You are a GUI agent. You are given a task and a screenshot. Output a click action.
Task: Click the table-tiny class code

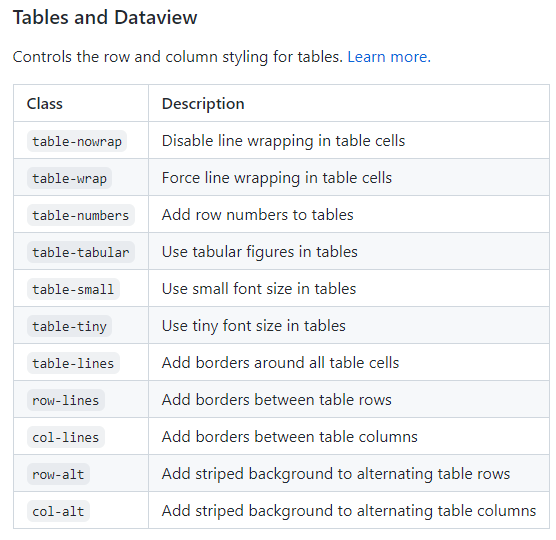(x=70, y=326)
